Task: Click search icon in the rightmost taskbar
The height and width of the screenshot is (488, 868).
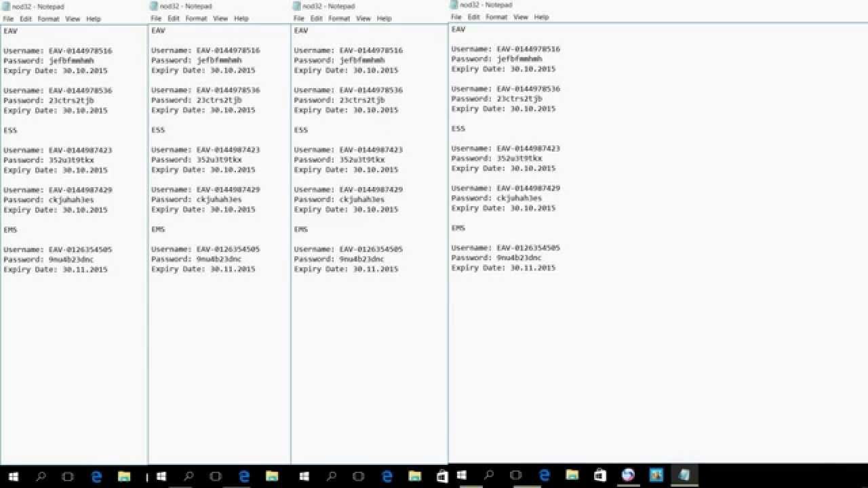Action: (488, 475)
